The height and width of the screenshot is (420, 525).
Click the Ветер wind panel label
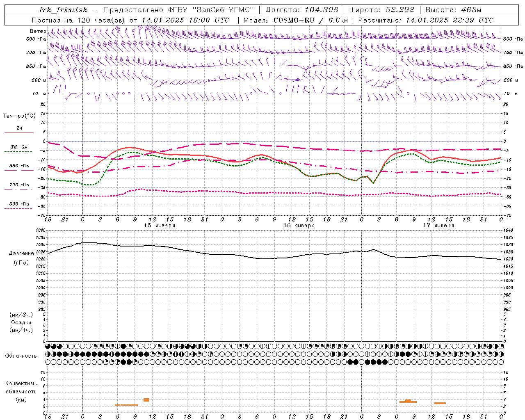(x=38, y=31)
